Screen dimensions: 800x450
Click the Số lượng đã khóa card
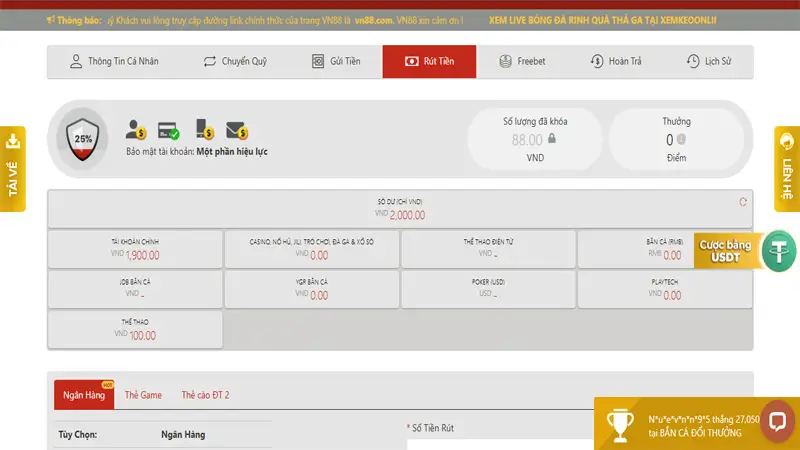click(535, 139)
